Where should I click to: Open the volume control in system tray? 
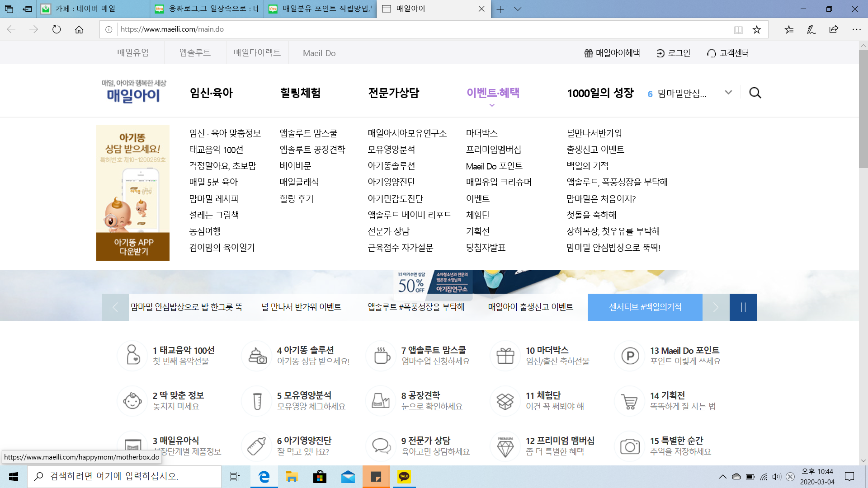(777, 477)
